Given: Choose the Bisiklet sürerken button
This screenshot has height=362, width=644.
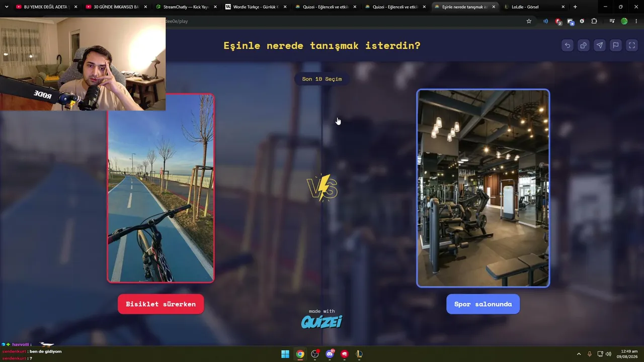Looking at the screenshot, I should [161, 304].
